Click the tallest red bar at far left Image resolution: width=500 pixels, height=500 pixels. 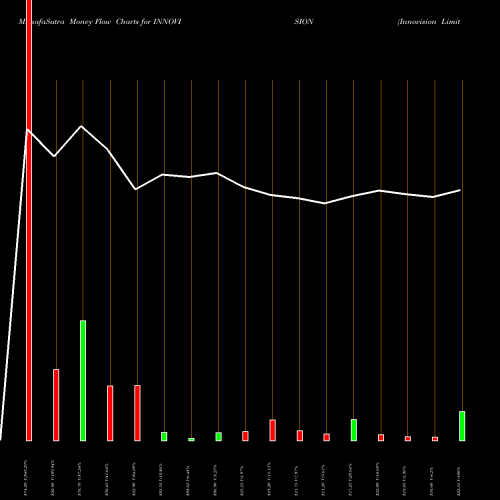(29, 220)
